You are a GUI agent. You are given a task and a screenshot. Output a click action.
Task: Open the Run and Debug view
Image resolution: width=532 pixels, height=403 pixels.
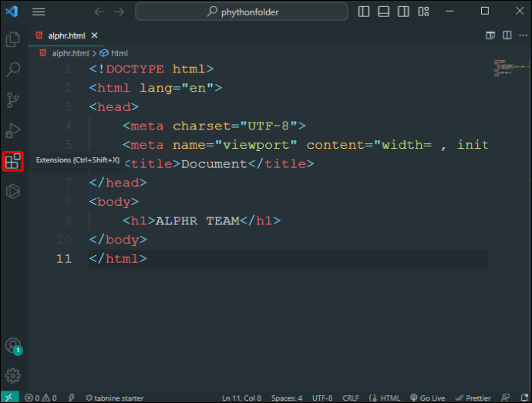(13, 130)
